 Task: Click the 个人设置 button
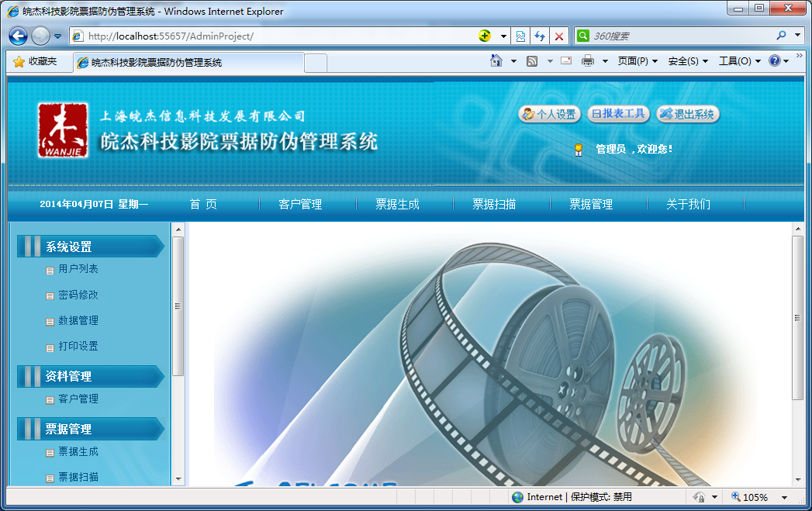549,114
